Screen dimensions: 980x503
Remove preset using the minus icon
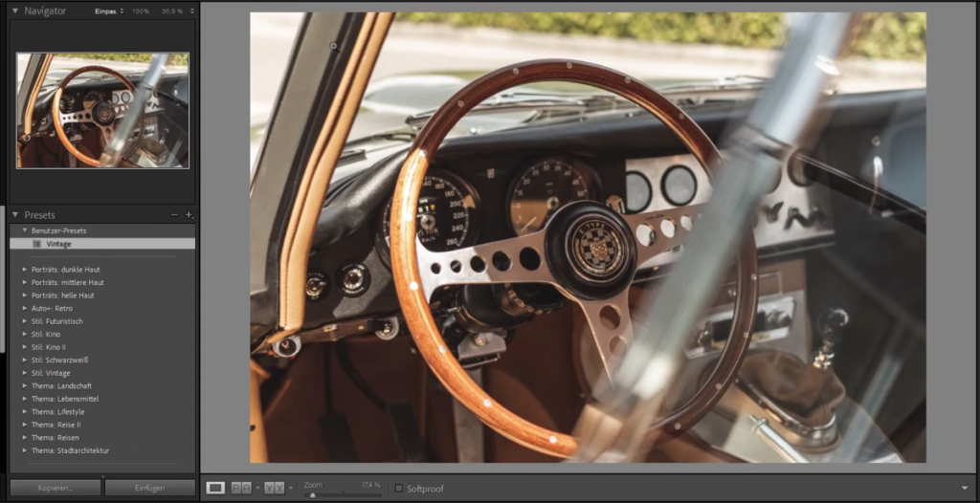174,215
